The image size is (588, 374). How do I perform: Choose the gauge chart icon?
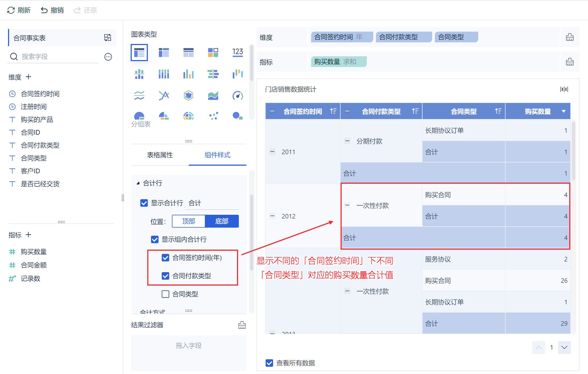238,95
